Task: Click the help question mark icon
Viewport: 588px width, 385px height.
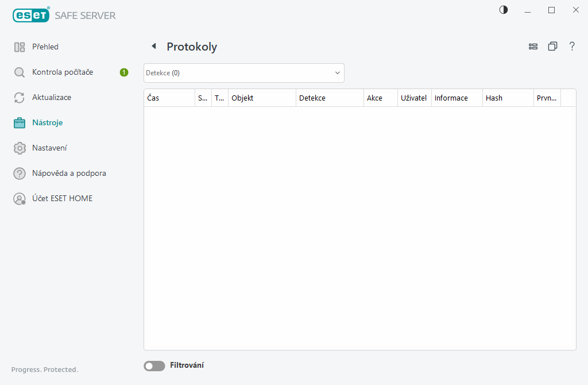Action: (572, 46)
